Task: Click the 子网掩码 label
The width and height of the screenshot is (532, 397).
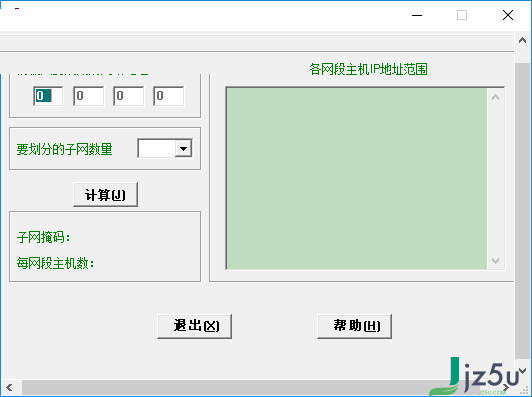Action: click(x=43, y=237)
